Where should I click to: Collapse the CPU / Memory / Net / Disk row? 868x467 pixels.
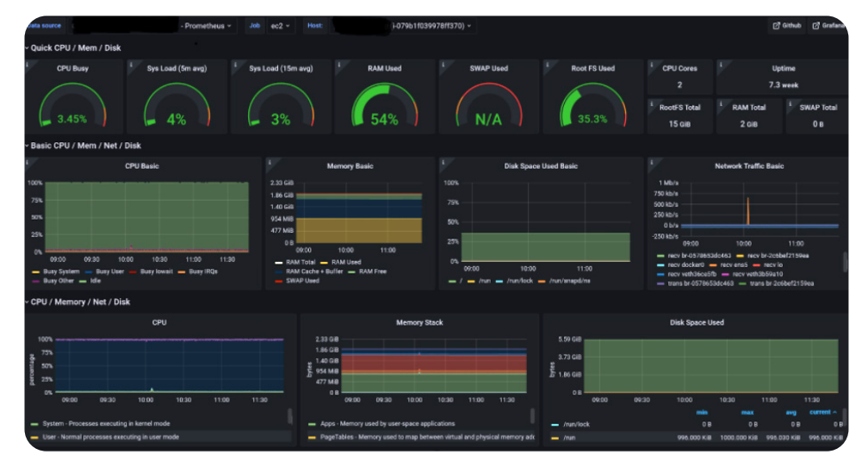79,302
